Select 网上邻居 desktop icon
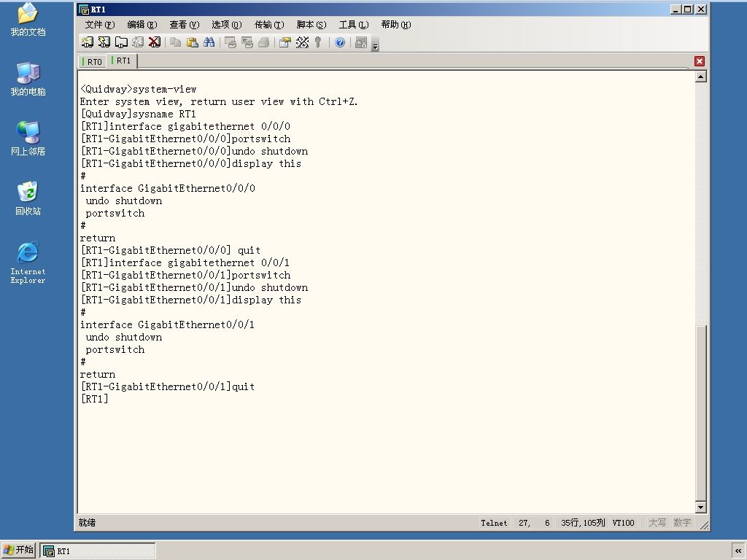The width and height of the screenshot is (747, 560). pos(28,139)
